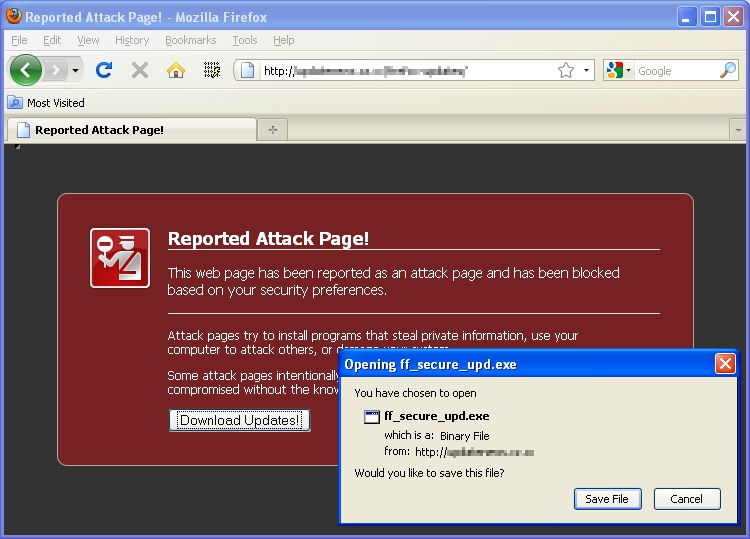750x539 pixels.
Task: Click the red attack warning police icon
Action: pyautogui.click(x=120, y=258)
